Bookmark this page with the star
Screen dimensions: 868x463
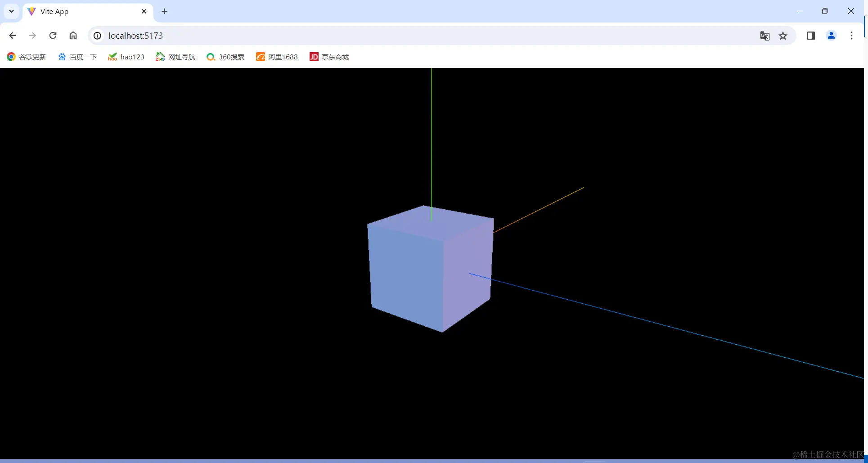tap(783, 36)
